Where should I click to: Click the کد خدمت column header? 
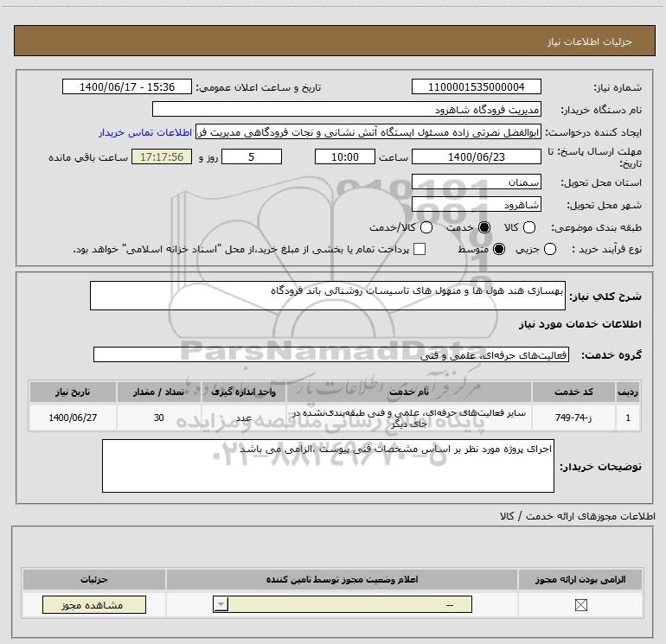click(573, 392)
